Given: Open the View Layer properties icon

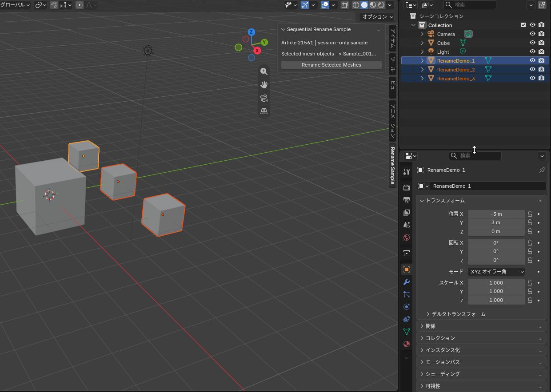Looking at the screenshot, I should 406,213.
